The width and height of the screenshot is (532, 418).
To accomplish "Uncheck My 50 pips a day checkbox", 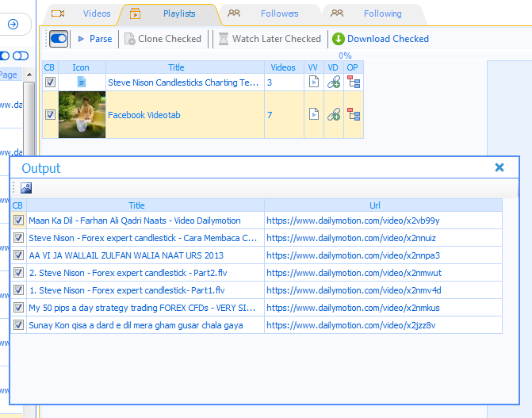I will coord(18,308).
